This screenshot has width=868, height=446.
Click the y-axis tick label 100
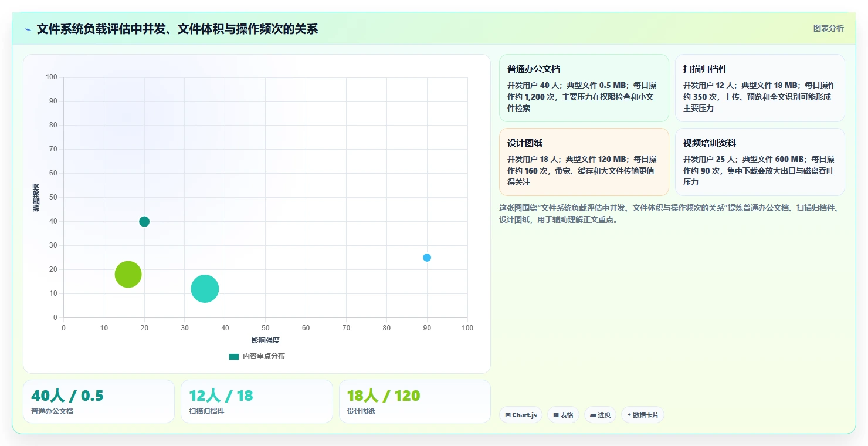pos(52,77)
